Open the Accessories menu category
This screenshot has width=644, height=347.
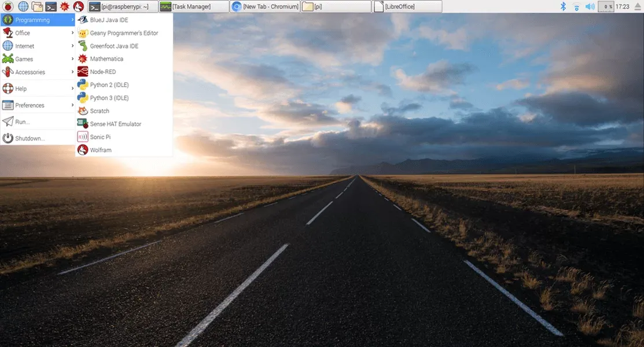[x=38, y=72]
